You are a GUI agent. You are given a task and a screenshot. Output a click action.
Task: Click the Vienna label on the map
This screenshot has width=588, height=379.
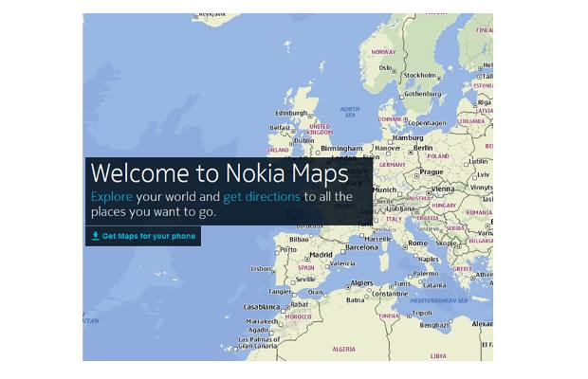tap(443, 189)
